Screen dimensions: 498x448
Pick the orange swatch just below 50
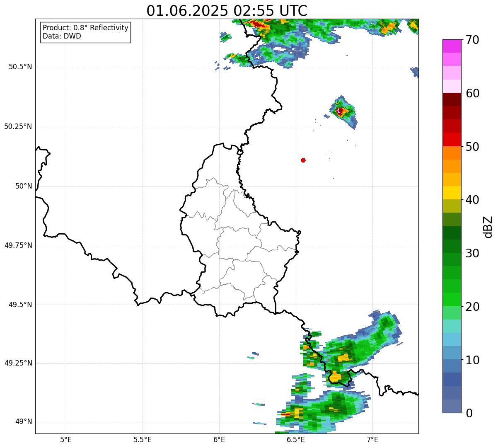[452, 153]
